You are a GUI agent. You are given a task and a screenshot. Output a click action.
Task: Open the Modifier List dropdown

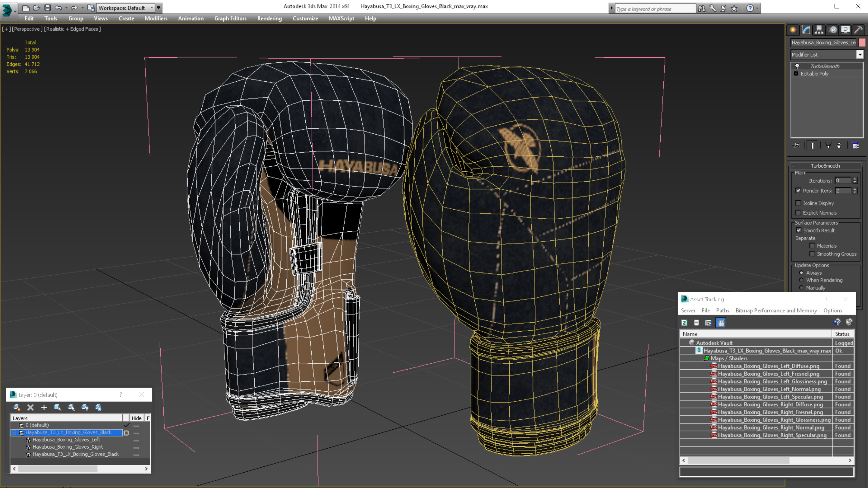860,55
